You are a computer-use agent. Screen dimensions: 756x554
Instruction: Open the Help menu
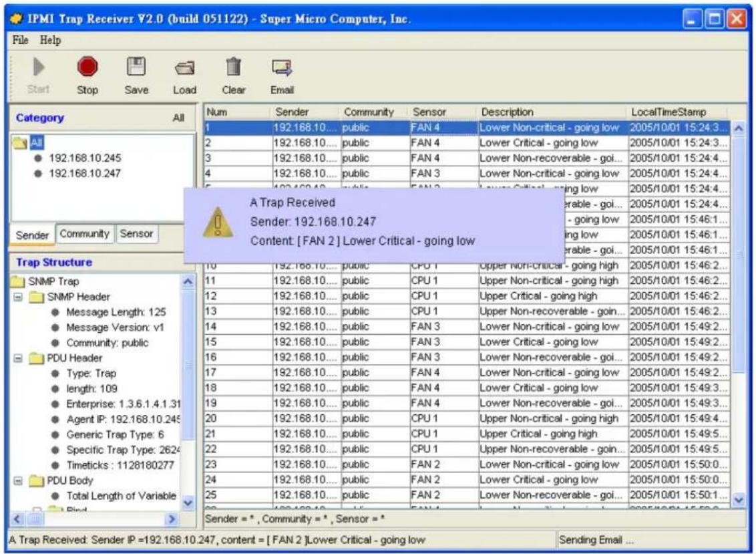pos(50,40)
